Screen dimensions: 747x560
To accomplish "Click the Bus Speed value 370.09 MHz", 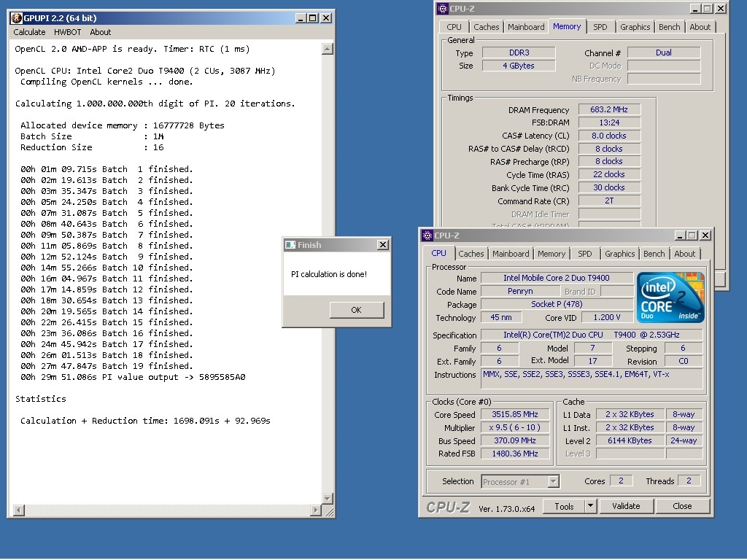I will tap(515, 441).
